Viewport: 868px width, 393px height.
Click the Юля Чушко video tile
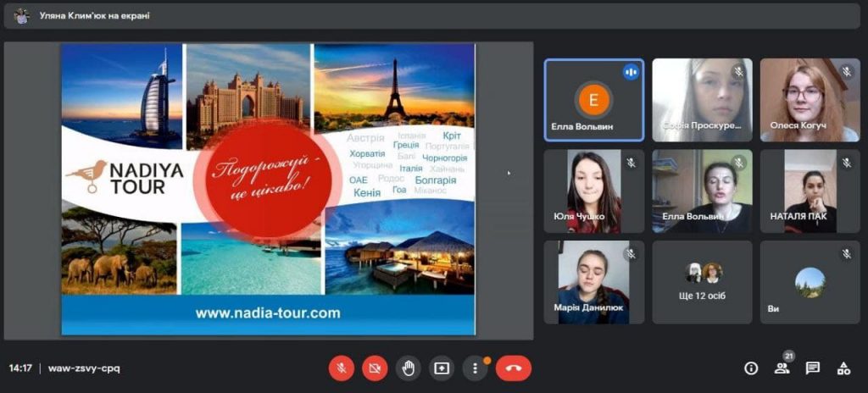click(x=593, y=191)
